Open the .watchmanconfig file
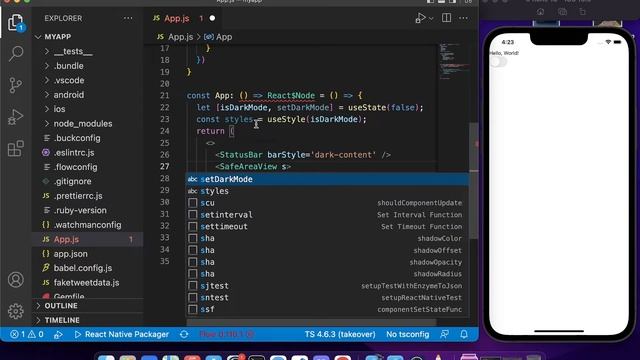The width and height of the screenshot is (640, 360). pyautogui.click(x=87, y=225)
